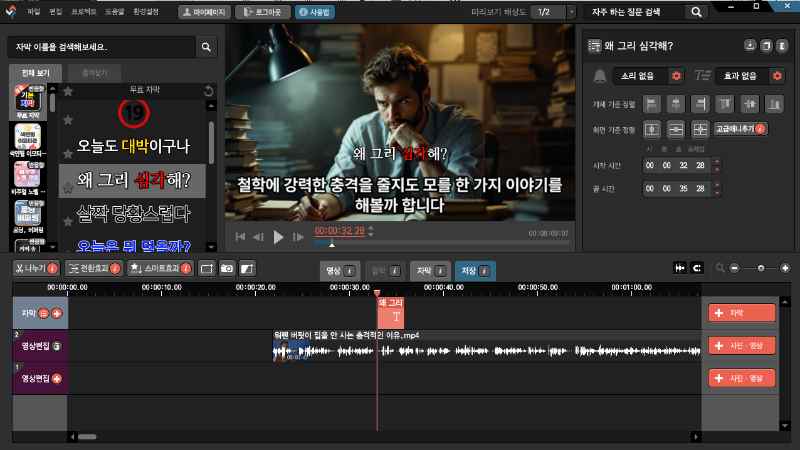Click the camera snapshot icon in timeline toolbar
800x450 pixels.
(227, 268)
